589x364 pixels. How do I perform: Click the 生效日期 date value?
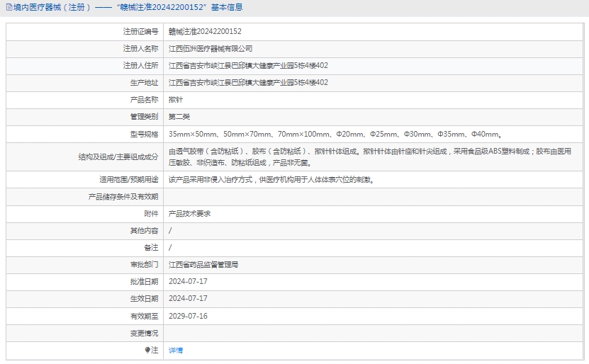click(188, 298)
